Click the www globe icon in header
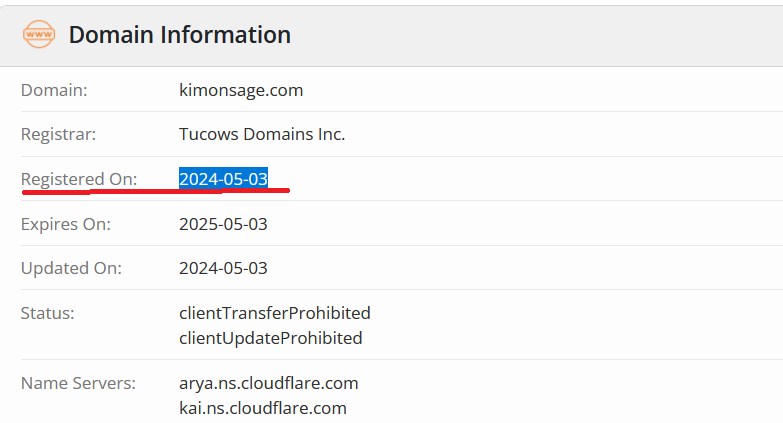The image size is (783, 423). point(39,35)
